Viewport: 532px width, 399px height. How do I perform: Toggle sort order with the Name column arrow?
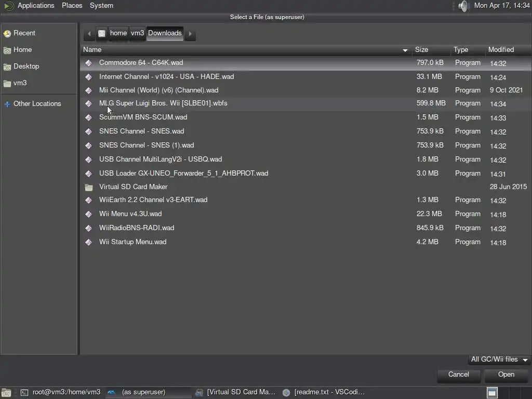pos(405,50)
